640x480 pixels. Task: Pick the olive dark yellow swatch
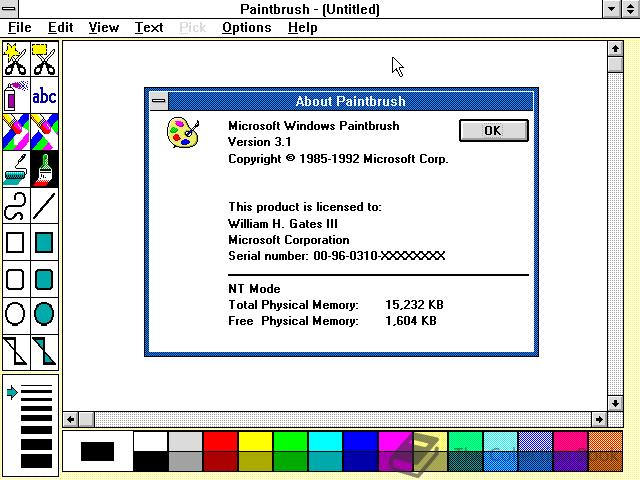click(x=256, y=461)
